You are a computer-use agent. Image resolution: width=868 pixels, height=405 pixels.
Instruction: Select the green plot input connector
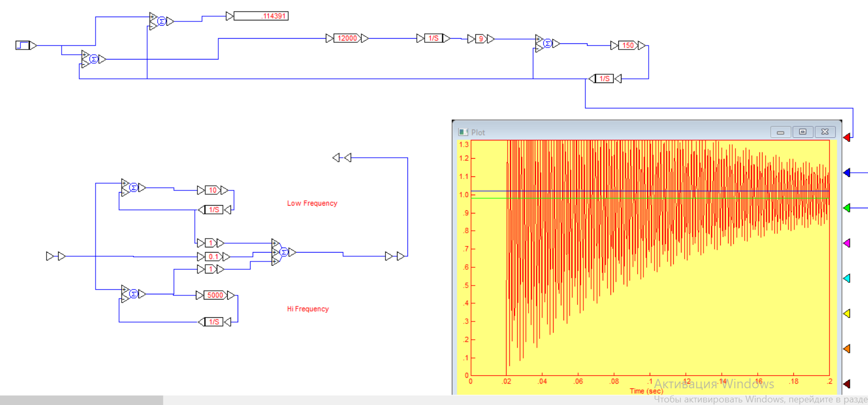(x=847, y=208)
